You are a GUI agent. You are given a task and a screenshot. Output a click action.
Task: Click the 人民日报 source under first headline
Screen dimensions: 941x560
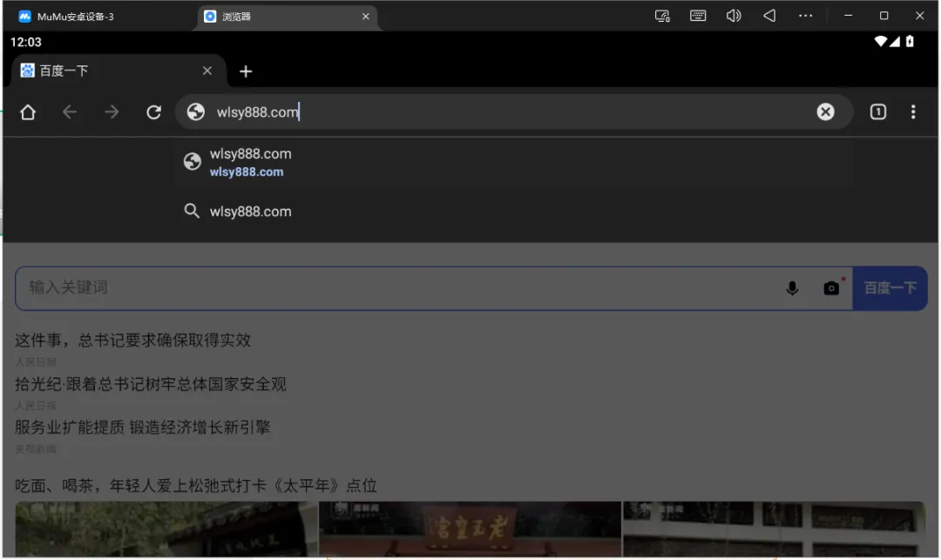[x=36, y=361]
